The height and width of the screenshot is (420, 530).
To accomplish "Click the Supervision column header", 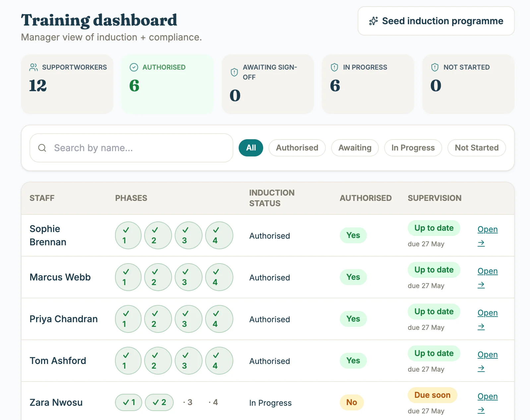I will 435,198.
